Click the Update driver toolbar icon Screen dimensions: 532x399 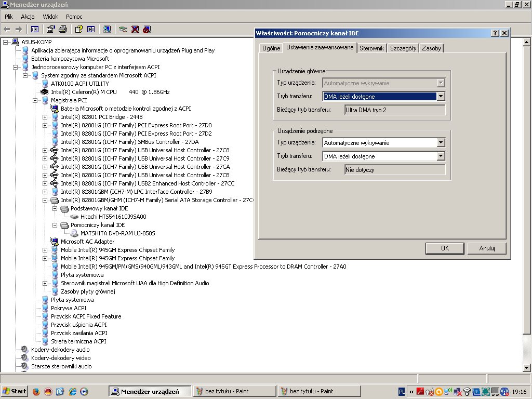123,30
